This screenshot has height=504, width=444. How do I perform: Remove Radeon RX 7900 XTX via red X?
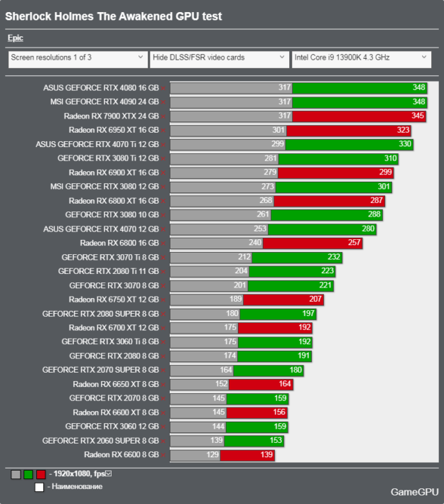click(x=163, y=116)
